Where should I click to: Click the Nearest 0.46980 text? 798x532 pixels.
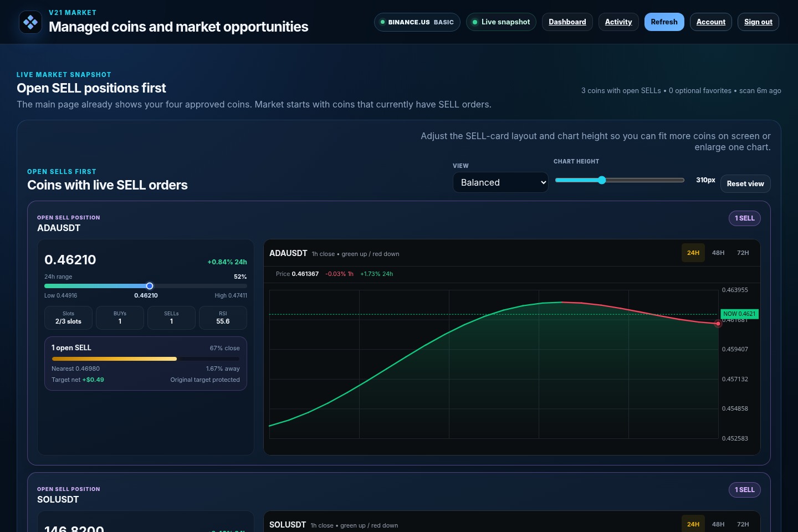click(x=75, y=369)
